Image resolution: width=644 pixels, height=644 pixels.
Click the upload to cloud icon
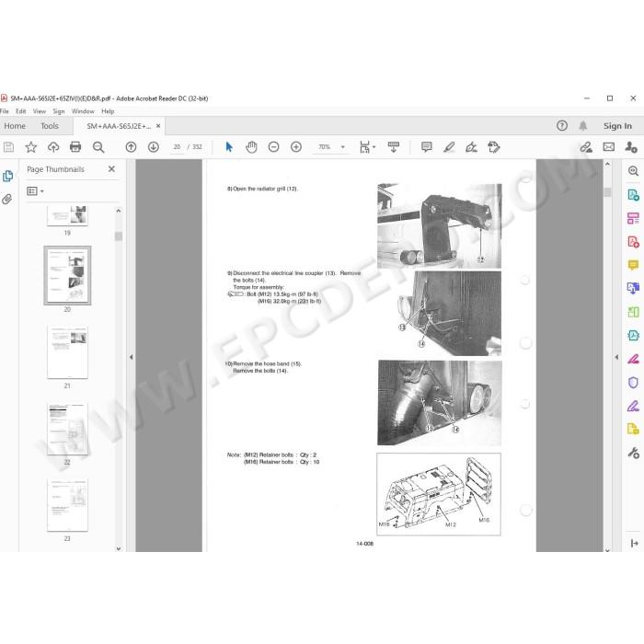tap(53, 147)
